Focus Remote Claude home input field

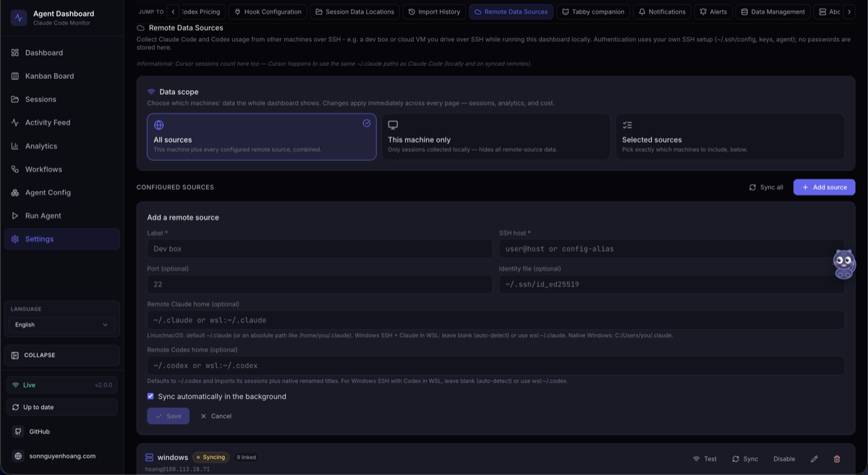coord(495,320)
